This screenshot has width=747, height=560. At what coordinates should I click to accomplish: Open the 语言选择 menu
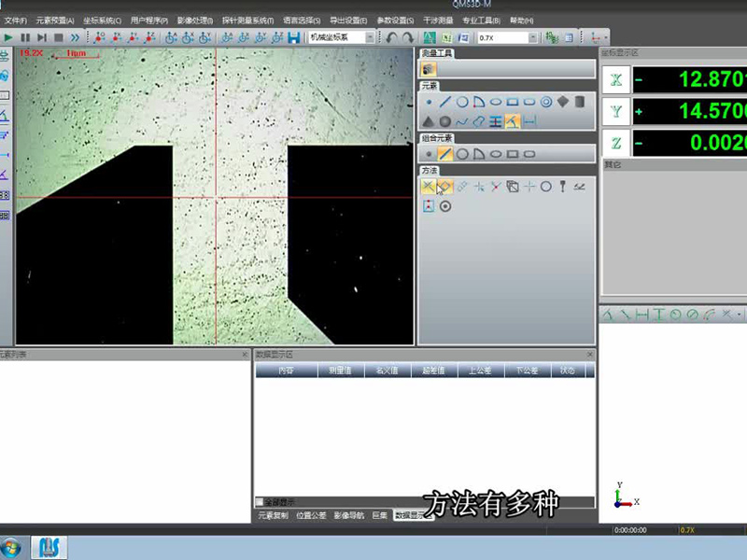click(x=302, y=21)
